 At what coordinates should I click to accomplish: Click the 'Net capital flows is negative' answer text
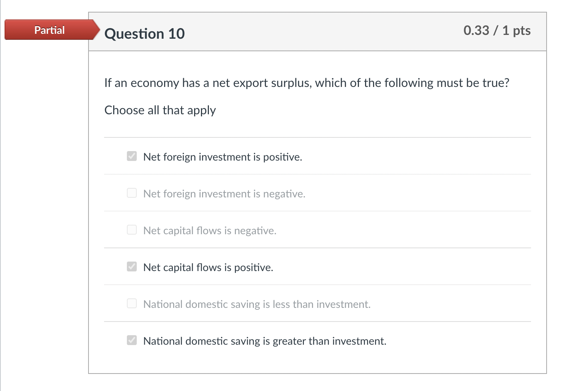click(x=209, y=230)
